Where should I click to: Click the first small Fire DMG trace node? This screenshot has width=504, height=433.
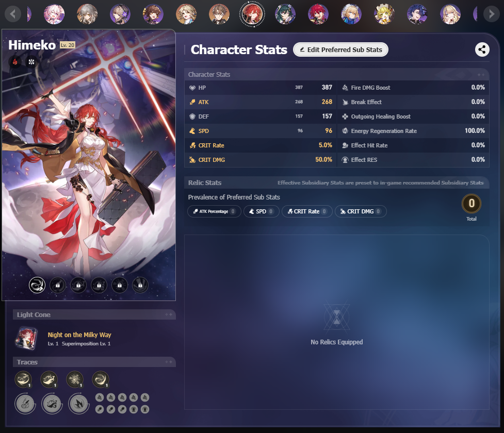click(x=100, y=397)
